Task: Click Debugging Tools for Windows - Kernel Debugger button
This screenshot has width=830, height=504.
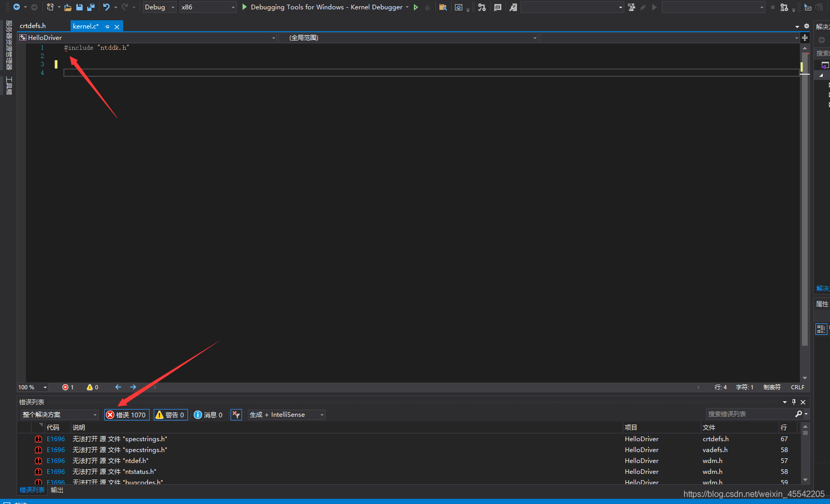Action: pos(326,7)
